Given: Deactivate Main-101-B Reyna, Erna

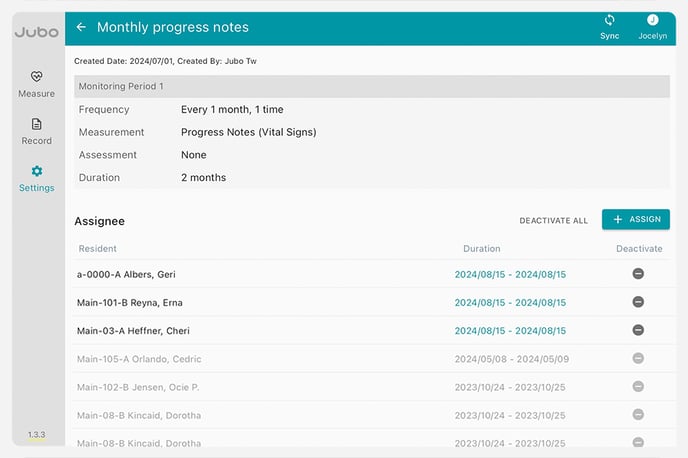Looking at the screenshot, I should pos(638,302).
